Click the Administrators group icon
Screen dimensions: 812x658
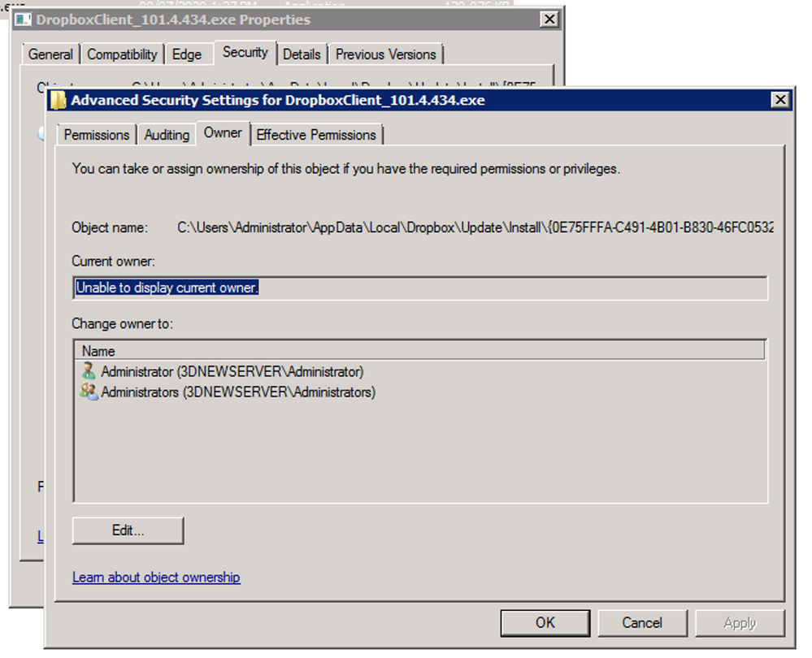click(x=89, y=392)
